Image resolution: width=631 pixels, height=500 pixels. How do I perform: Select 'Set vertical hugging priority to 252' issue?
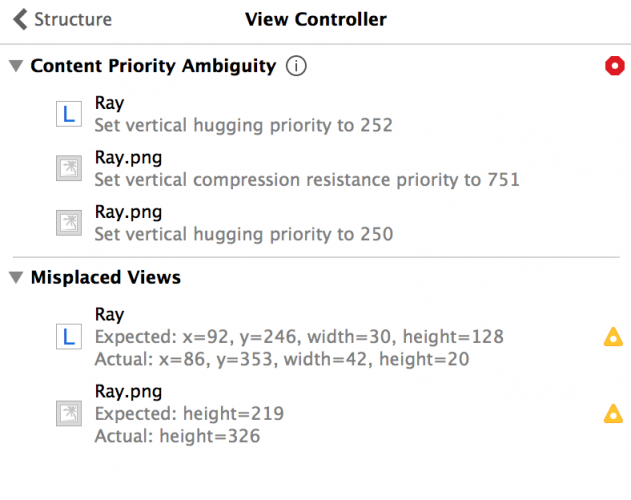[243, 126]
